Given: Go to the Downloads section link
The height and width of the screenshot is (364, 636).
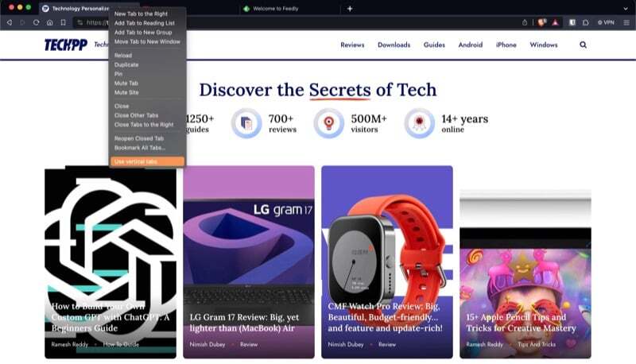Looking at the screenshot, I should pyautogui.click(x=394, y=45).
